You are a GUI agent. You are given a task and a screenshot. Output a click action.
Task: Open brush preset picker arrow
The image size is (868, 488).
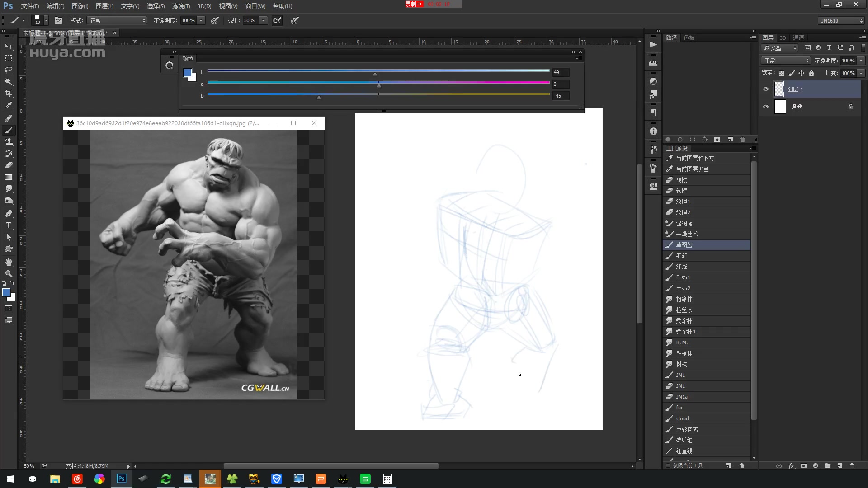click(46, 20)
